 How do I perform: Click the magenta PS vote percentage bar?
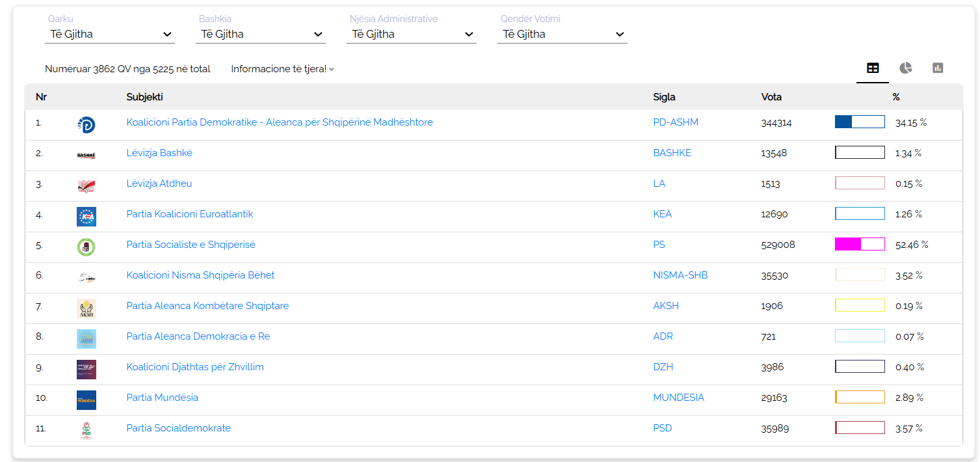859,245
